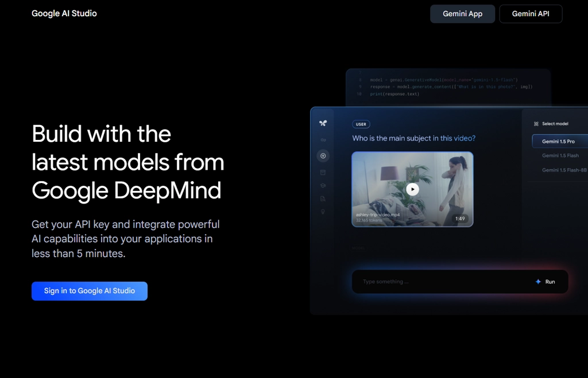The width and height of the screenshot is (588, 378).
Task: Click the archive box icon in the sidebar
Action: (x=323, y=172)
